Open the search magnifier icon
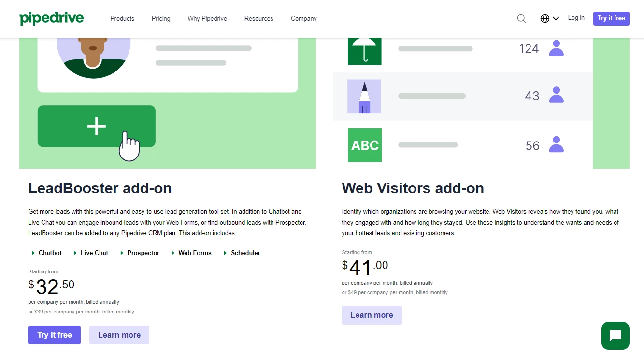 click(521, 18)
